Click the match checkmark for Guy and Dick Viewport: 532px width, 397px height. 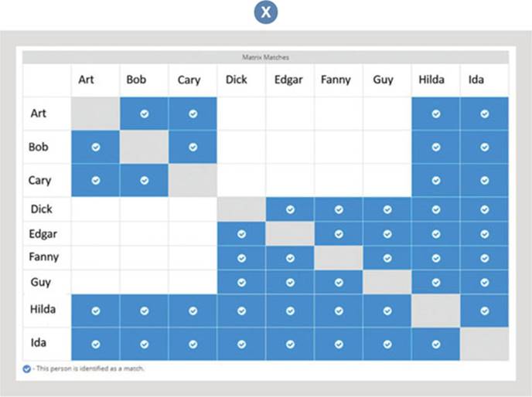coord(241,283)
